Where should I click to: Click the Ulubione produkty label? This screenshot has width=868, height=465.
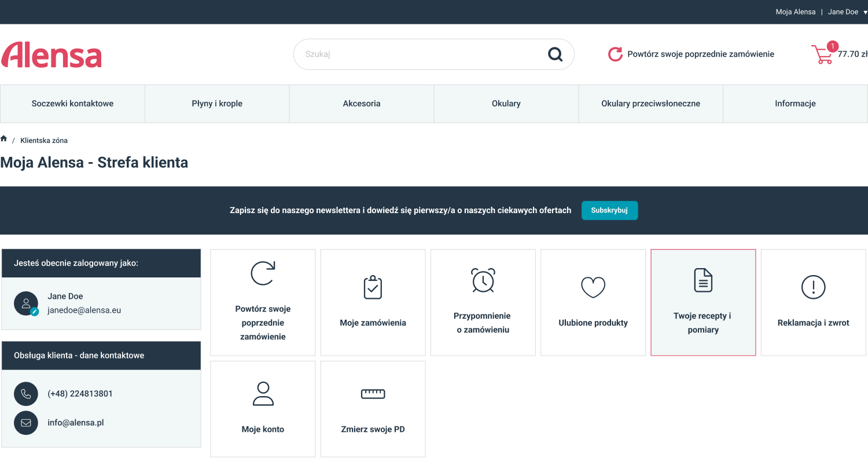[x=593, y=323]
